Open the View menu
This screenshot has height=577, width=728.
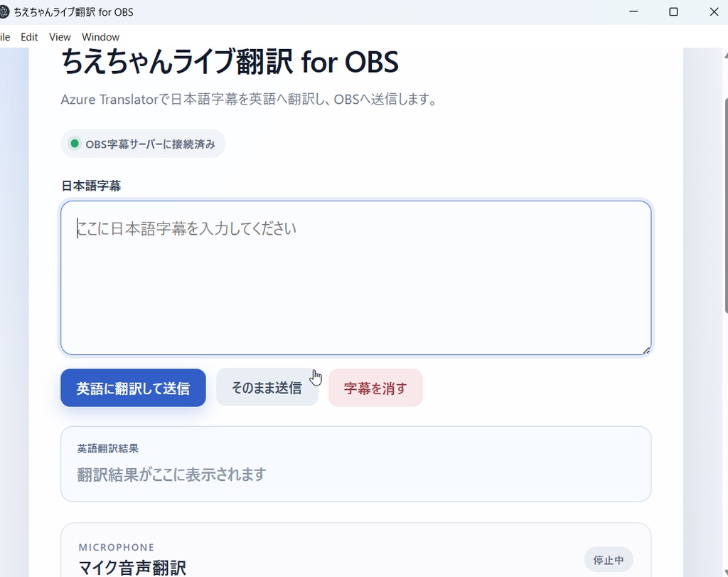60,37
